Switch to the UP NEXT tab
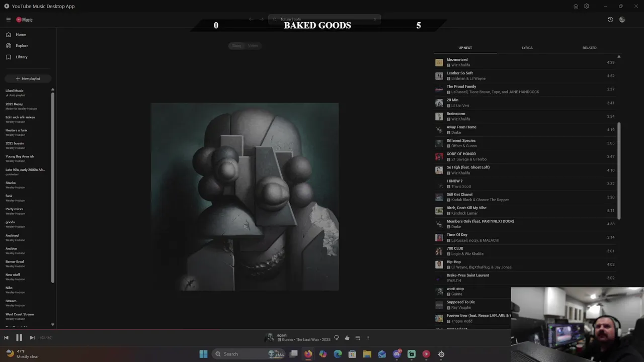The width and height of the screenshot is (644, 362). (465, 48)
